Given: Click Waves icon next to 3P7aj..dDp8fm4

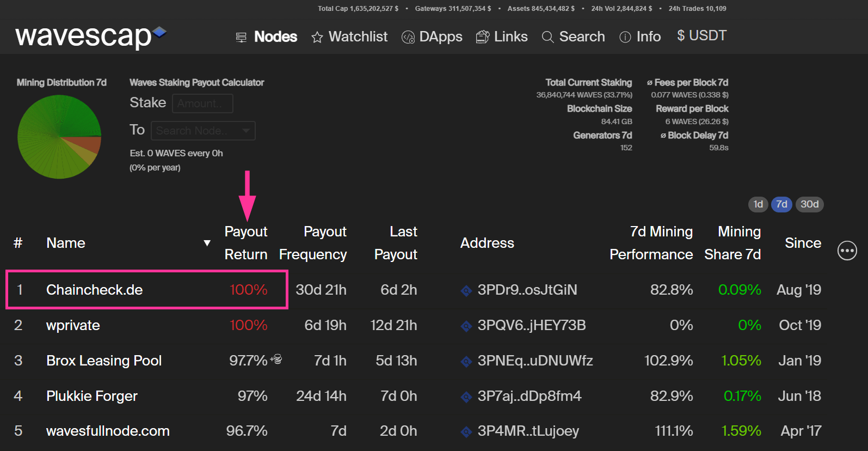Looking at the screenshot, I should point(466,397).
